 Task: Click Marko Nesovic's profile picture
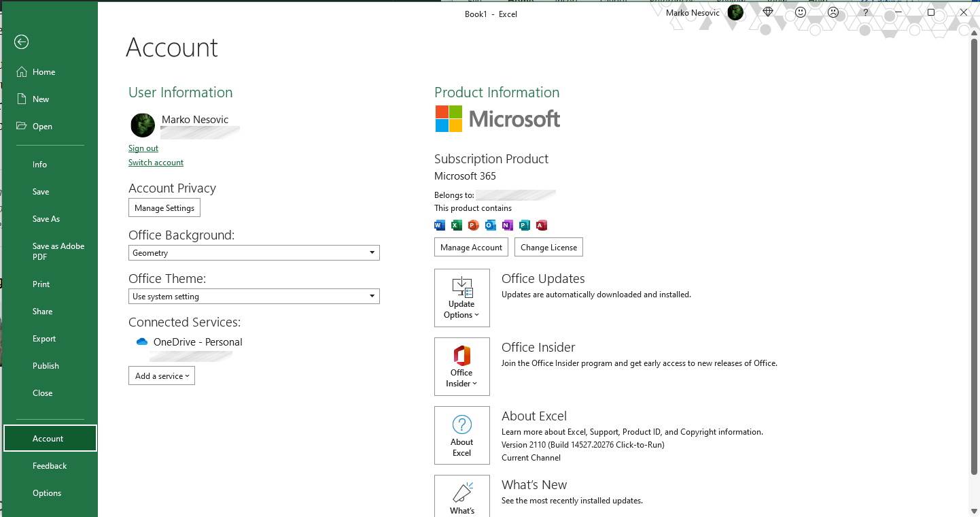pos(142,124)
